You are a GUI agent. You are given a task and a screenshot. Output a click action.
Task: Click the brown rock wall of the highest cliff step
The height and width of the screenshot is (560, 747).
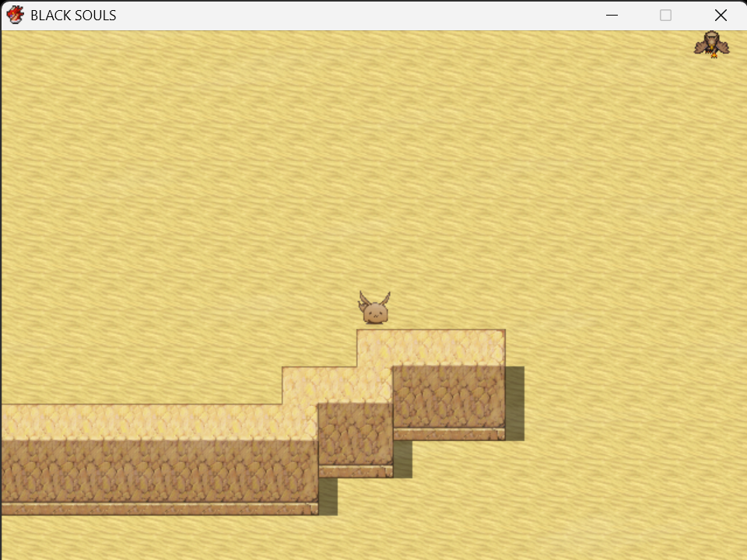449,397
